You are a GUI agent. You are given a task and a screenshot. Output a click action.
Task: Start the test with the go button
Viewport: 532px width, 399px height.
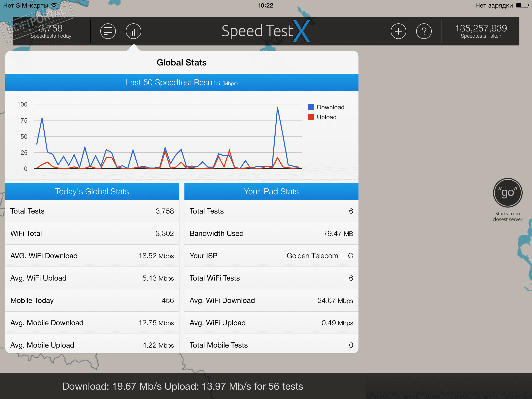(x=508, y=193)
